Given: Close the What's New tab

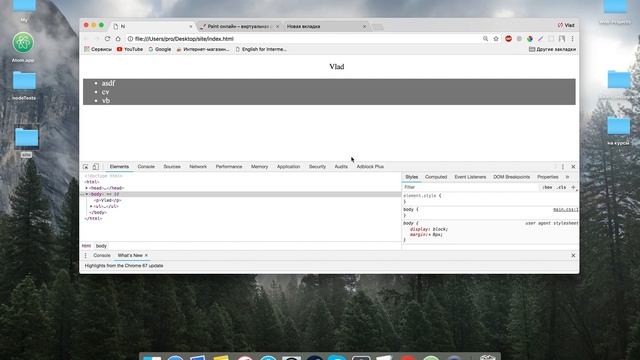Looking at the screenshot, I should coord(146,256).
